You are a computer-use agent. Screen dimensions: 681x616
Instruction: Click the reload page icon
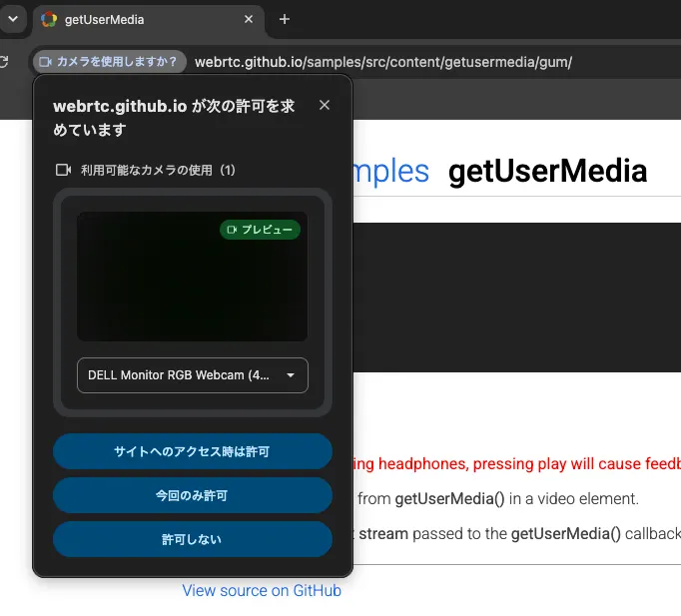click(3, 62)
